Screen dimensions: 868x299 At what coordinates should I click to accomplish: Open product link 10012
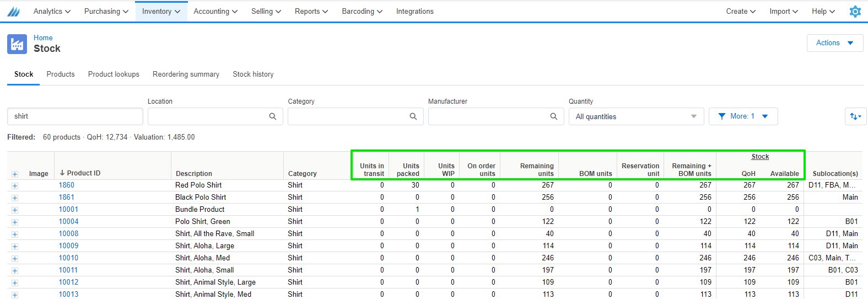click(69, 282)
